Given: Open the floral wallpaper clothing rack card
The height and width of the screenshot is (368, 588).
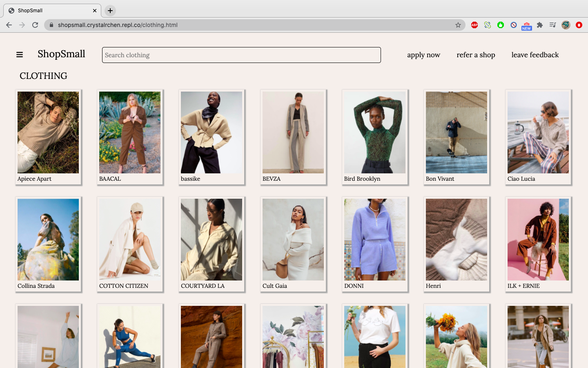Looking at the screenshot, I should point(293,336).
